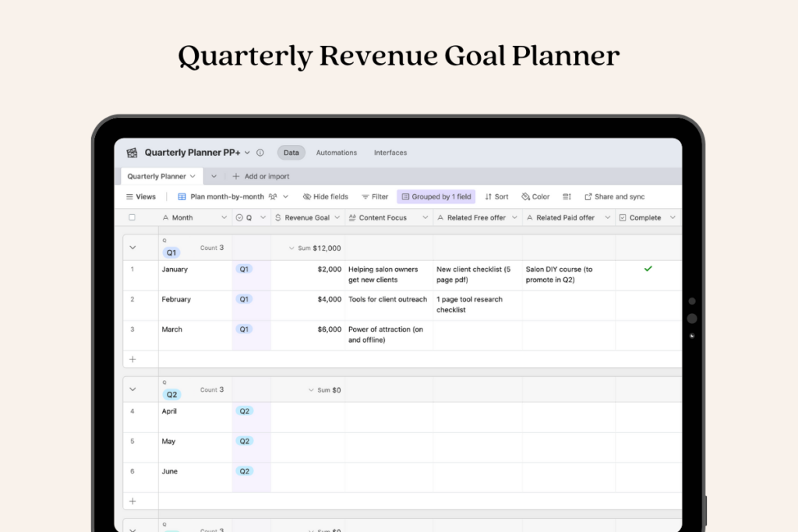Collapse the Q1 group
Image resolution: width=798 pixels, height=532 pixels.
[x=132, y=248]
